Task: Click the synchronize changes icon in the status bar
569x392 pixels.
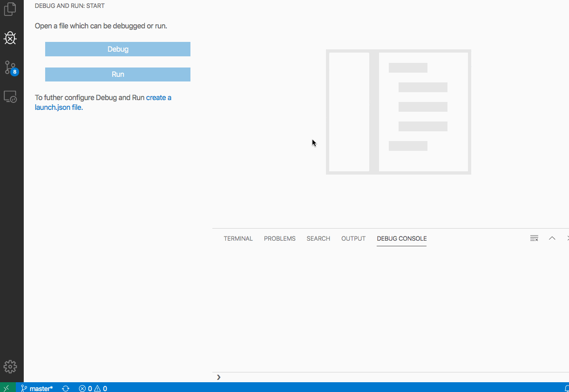Action: 65,388
